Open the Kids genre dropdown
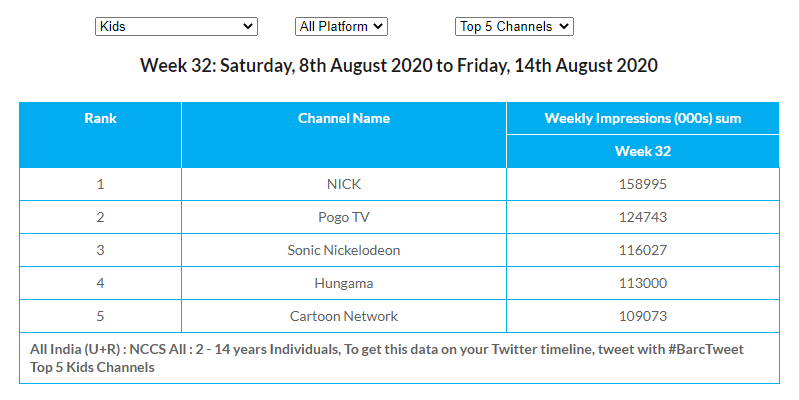The width and height of the screenshot is (800, 400). point(176,26)
